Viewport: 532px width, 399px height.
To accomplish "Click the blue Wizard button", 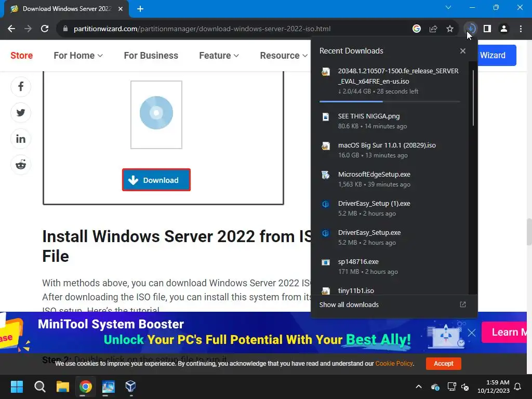I will pos(497,55).
